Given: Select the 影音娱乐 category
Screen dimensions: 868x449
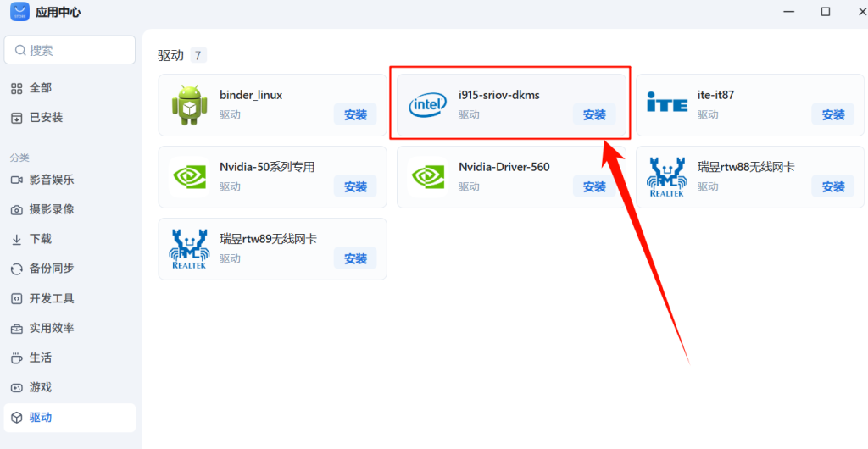Looking at the screenshot, I should 51,180.
